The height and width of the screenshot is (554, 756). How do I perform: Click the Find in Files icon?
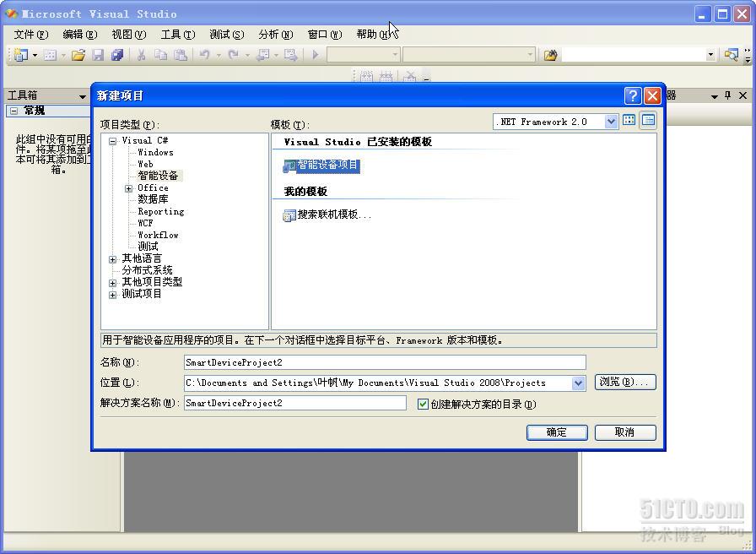pos(550,55)
